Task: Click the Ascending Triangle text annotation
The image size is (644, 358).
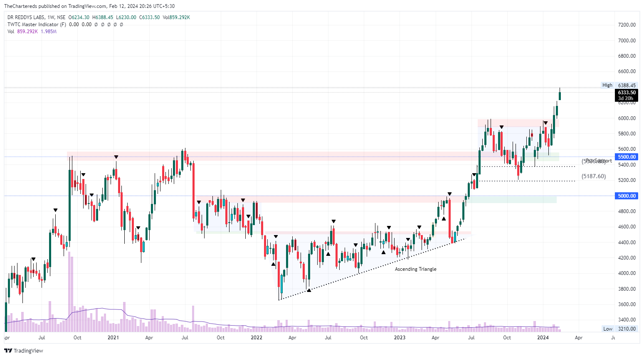Action: click(x=416, y=269)
